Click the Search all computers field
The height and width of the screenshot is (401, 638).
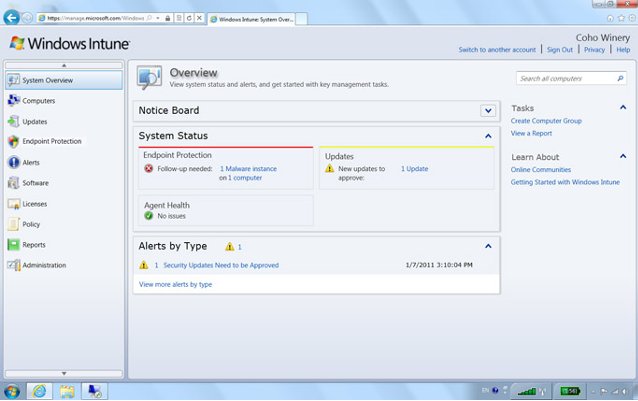(564, 78)
